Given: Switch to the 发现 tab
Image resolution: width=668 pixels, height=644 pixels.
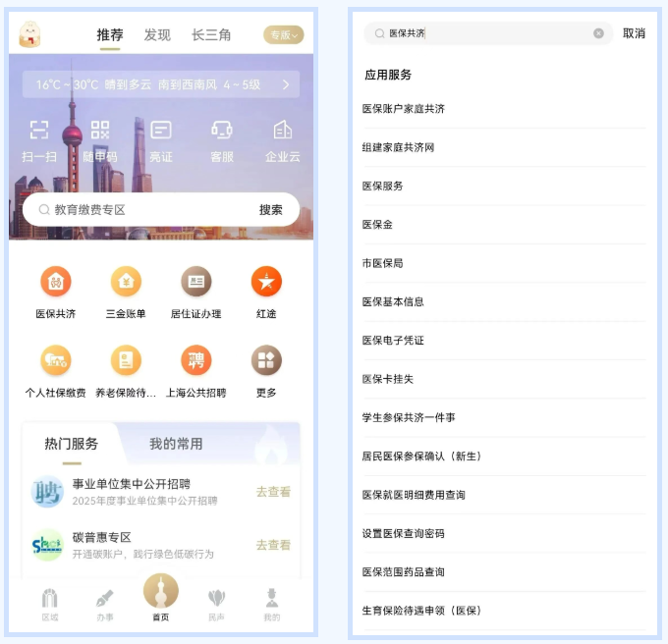Looking at the screenshot, I should tap(157, 35).
